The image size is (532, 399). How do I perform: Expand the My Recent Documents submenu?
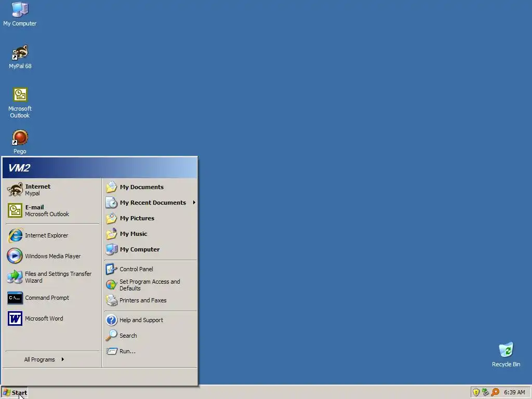pyautogui.click(x=151, y=203)
